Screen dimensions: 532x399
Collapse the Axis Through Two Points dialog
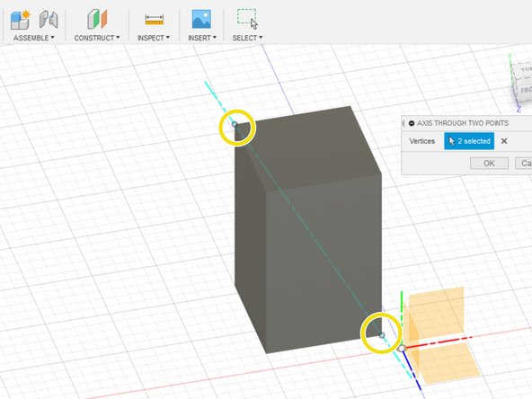pyautogui.click(x=412, y=123)
